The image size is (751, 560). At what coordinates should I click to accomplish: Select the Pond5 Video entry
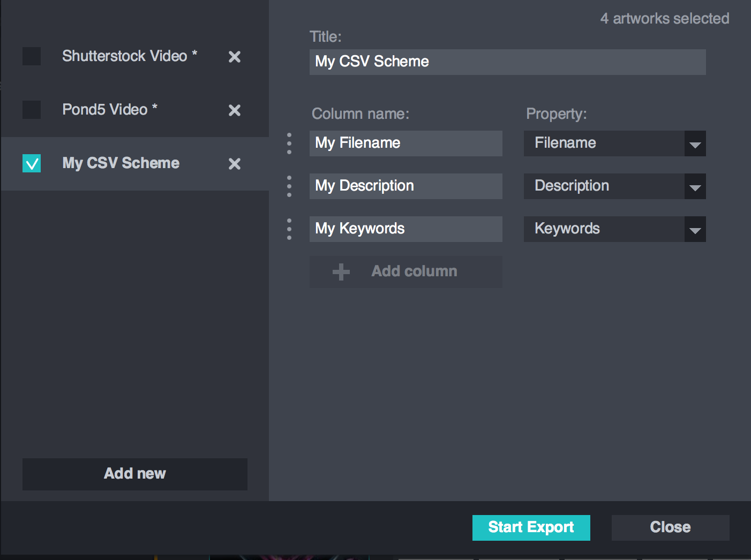tap(110, 110)
